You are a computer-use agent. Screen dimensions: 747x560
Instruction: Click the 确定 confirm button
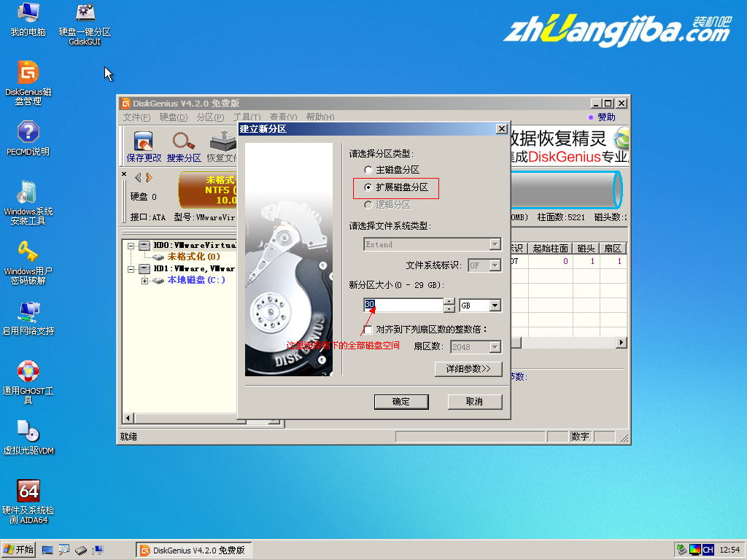point(401,402)
